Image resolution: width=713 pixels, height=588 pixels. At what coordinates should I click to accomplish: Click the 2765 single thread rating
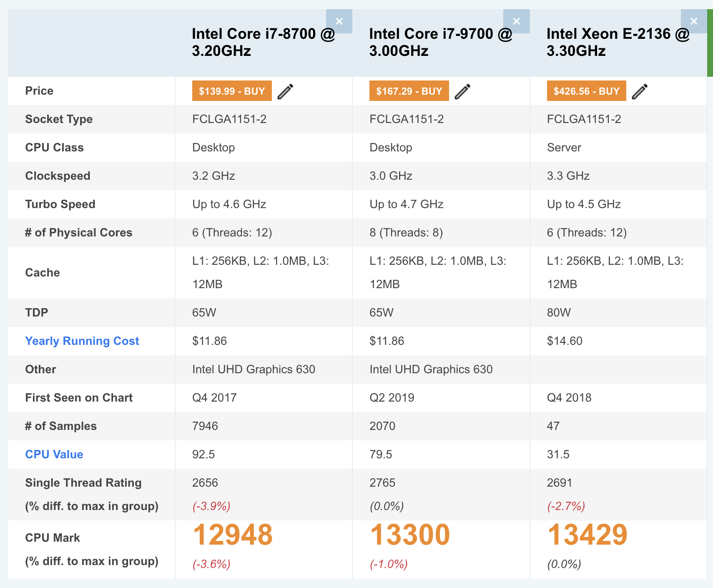tap(382, 482)
